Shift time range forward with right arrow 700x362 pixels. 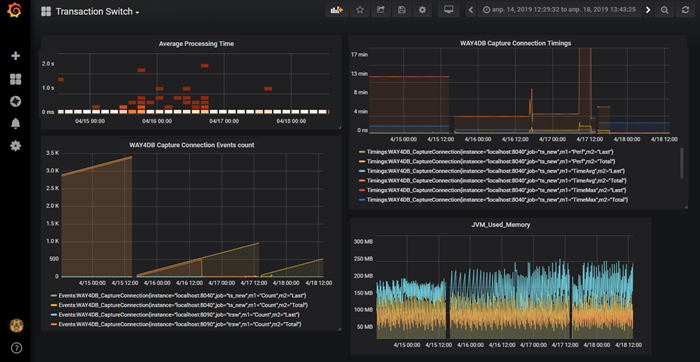pos(648,10)
